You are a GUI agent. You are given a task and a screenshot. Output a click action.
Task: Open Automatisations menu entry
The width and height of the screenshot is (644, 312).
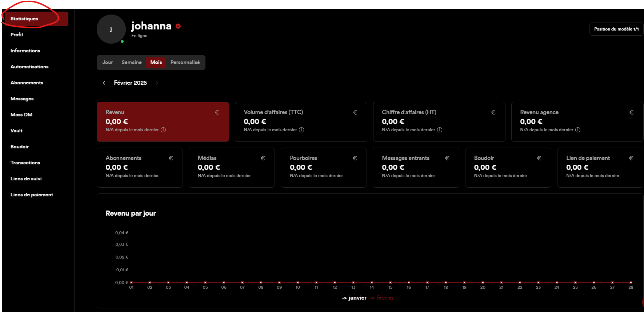tap(29, 67)
